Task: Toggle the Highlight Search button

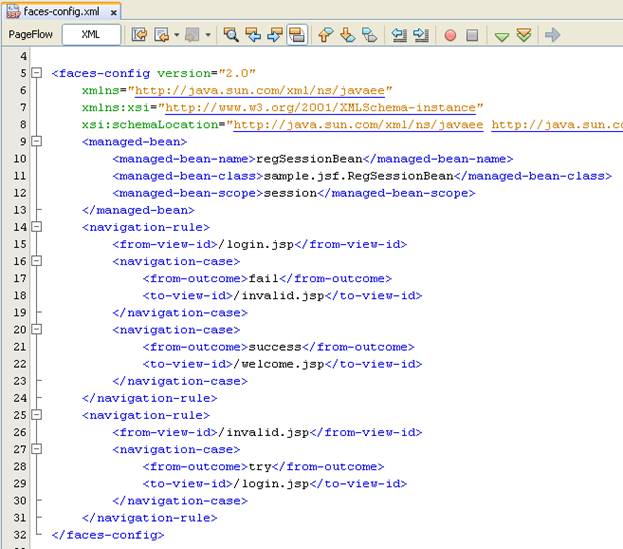Action: click(x=297, y=35)
